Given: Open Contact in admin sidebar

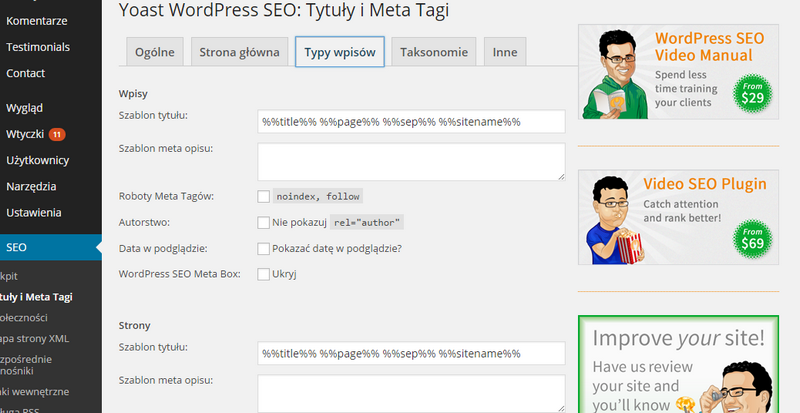Looking at the screenshot, I should [x=26, y=73].
